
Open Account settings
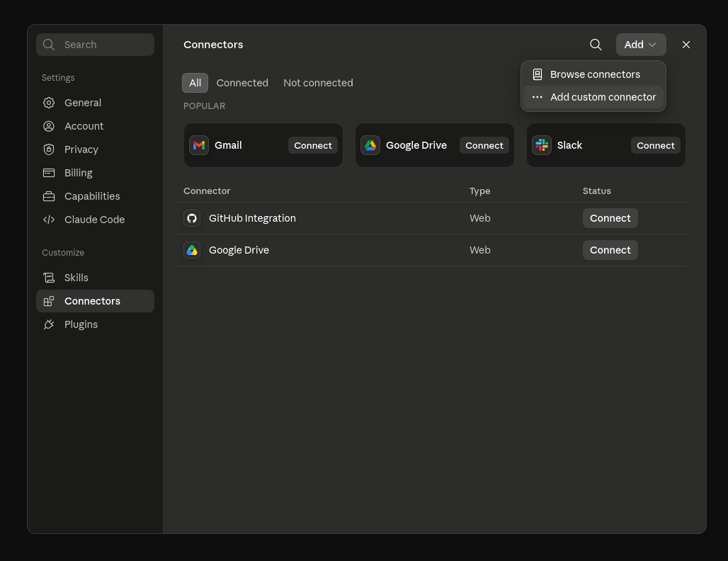pos(95,126)
